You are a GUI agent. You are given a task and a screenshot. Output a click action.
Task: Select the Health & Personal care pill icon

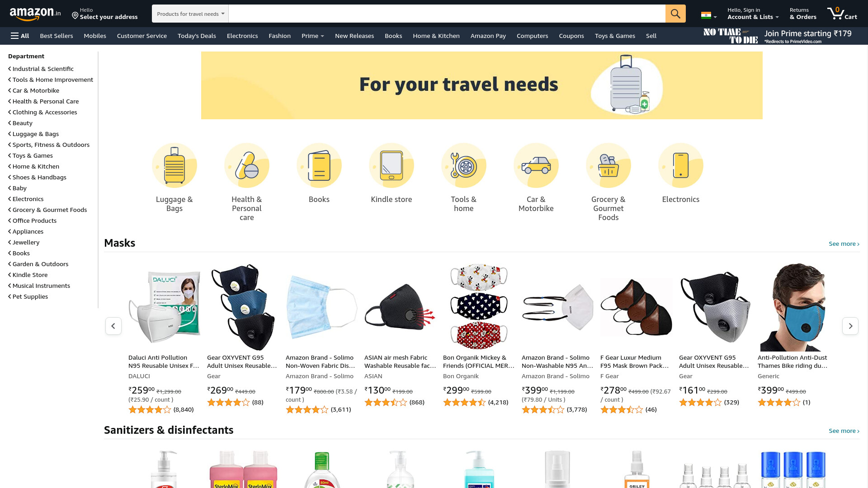tap(247, 165)
